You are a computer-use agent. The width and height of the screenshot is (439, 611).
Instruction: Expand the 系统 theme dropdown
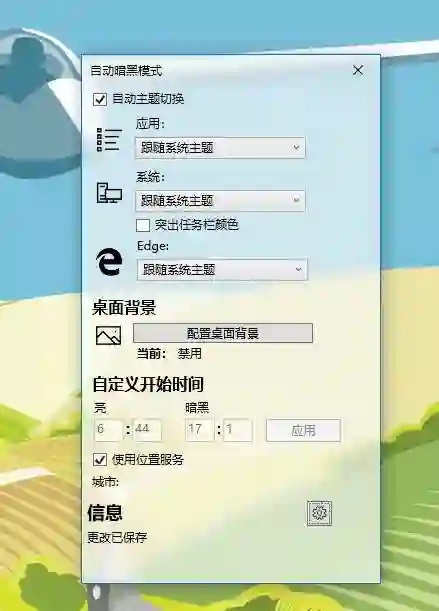point(220,201)
